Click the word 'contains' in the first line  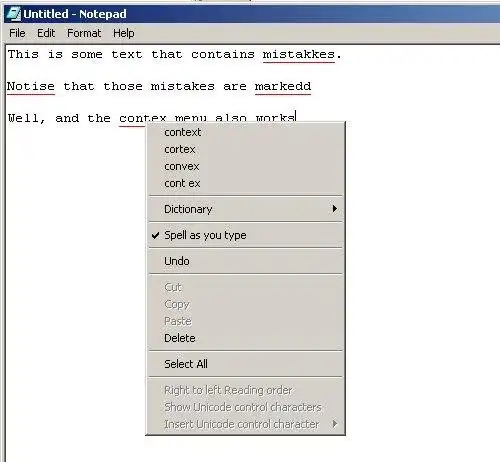[x=223, y=54]
